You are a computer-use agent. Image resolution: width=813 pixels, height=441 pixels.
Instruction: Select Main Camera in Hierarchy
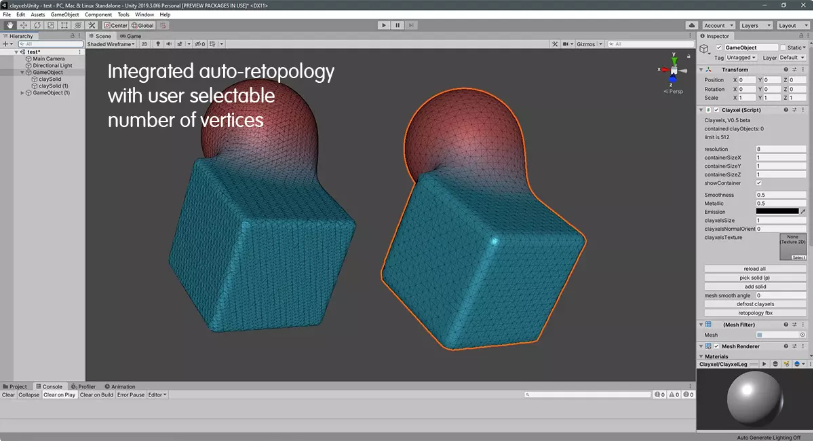48,59
